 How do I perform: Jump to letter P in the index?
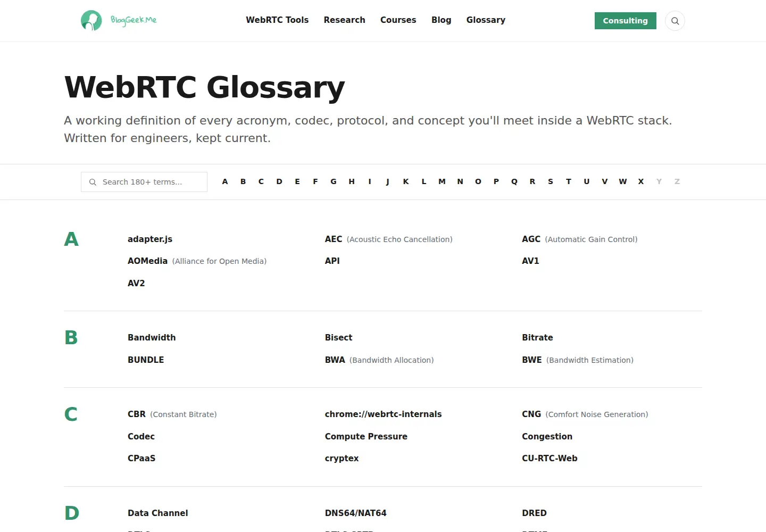click(496, 181)
